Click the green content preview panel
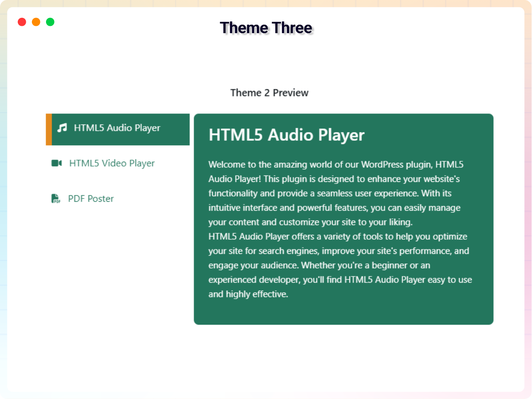532x399 pixels. click(x=343, y=218)
